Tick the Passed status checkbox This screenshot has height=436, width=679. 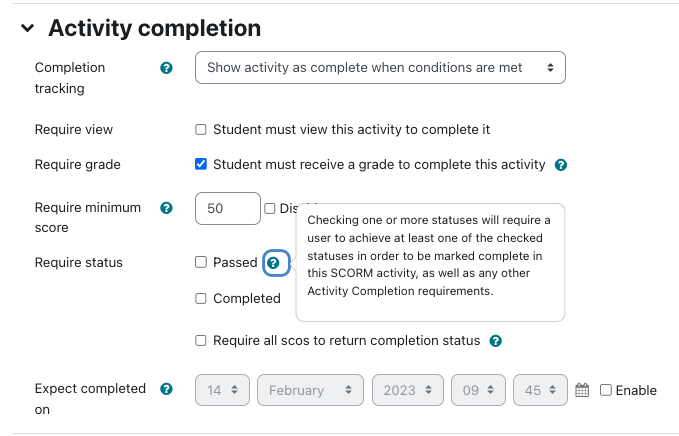coord(200,262)
